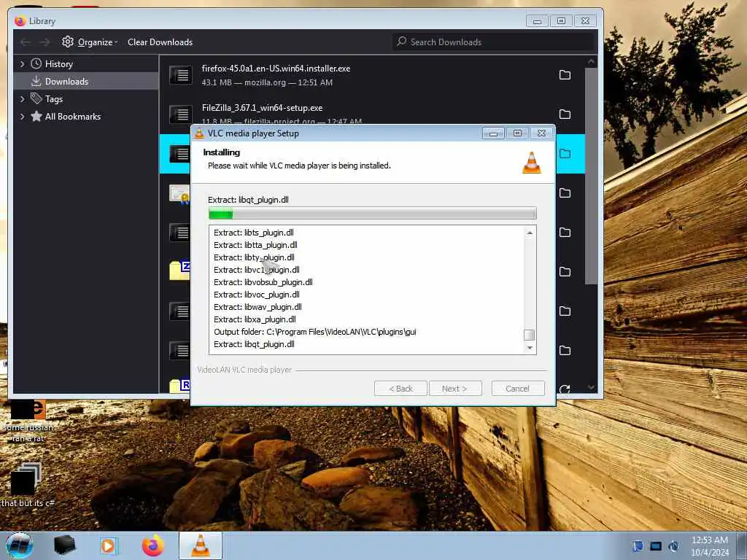Select the 'Output folder' log line

315,332
